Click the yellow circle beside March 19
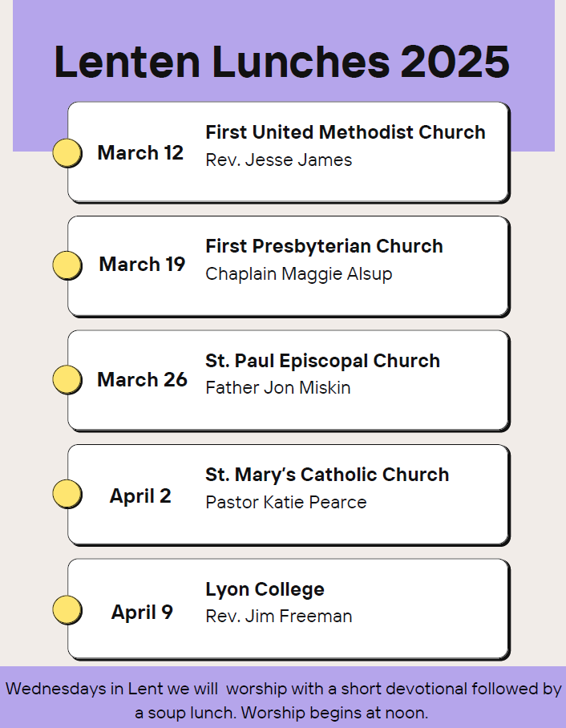 click(x=67, y=265)
